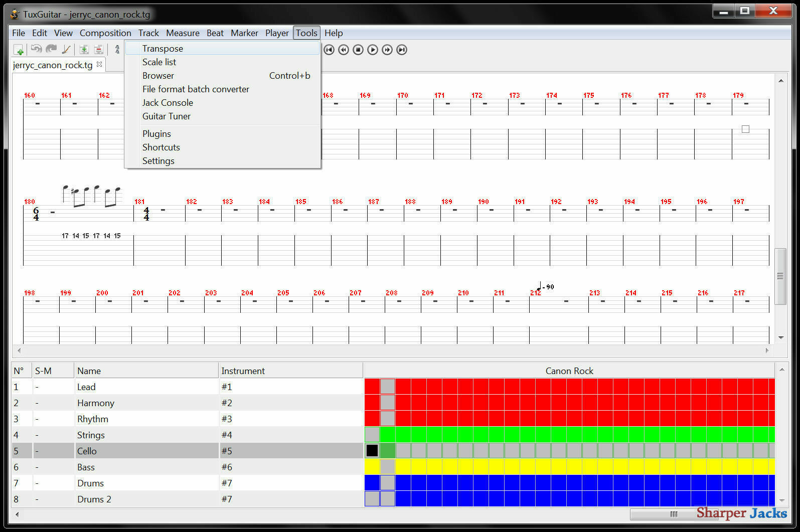Launch Guitar Tuner from Tools menu
The height and width of the screenshot is (532, 800).
222,116
